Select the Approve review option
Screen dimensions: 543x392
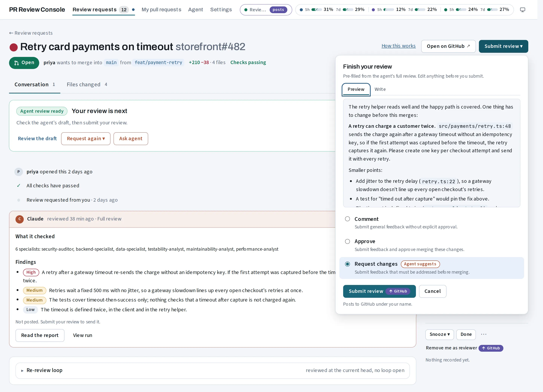(x=347, y=241)
